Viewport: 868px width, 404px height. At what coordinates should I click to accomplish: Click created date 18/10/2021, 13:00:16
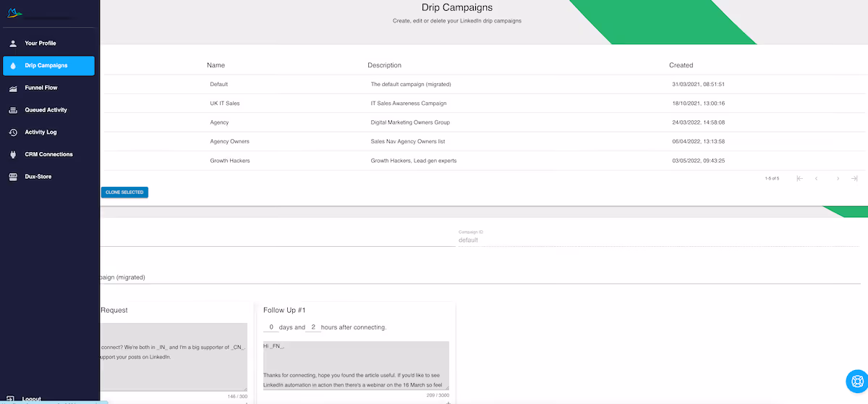(x=698, y=104)
